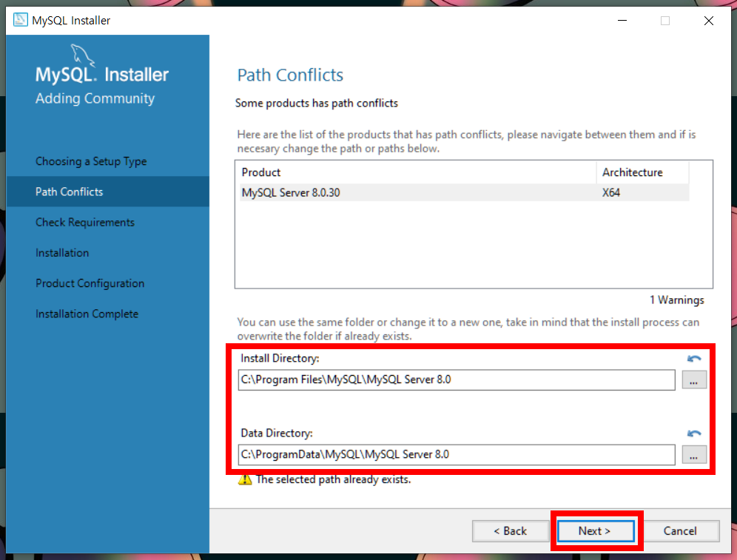Focus the Data Directory path field

click(457, 455)
